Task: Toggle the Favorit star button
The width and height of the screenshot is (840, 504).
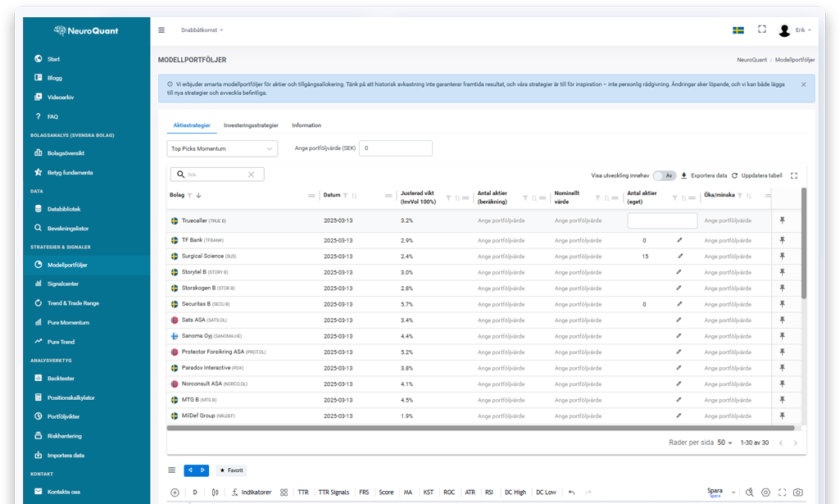Action: (231, 470)
